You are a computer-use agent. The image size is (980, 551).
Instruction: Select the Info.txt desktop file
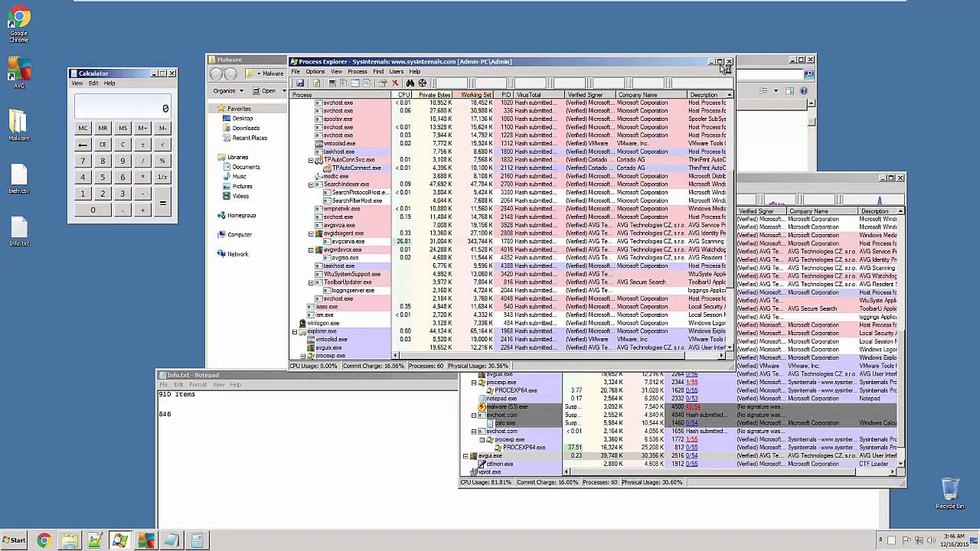click(19, 232)
